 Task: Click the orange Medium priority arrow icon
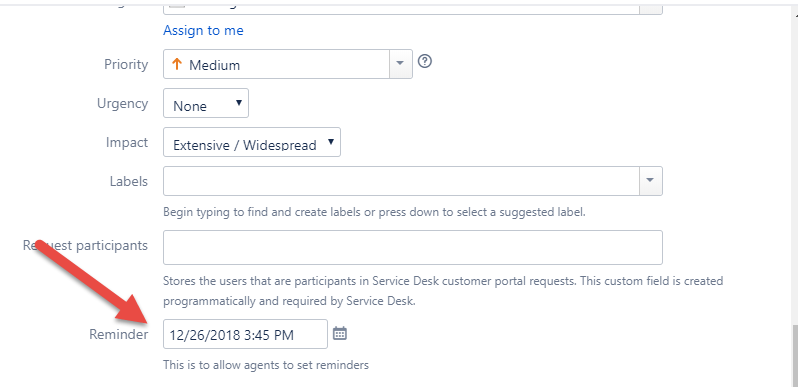(x=177, y=64)
